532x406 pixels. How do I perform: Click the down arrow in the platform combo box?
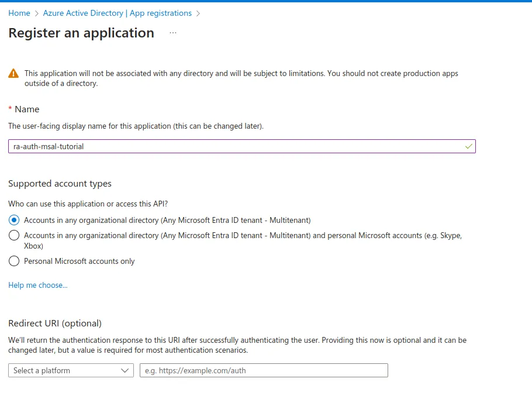click(x=125, y=370)
